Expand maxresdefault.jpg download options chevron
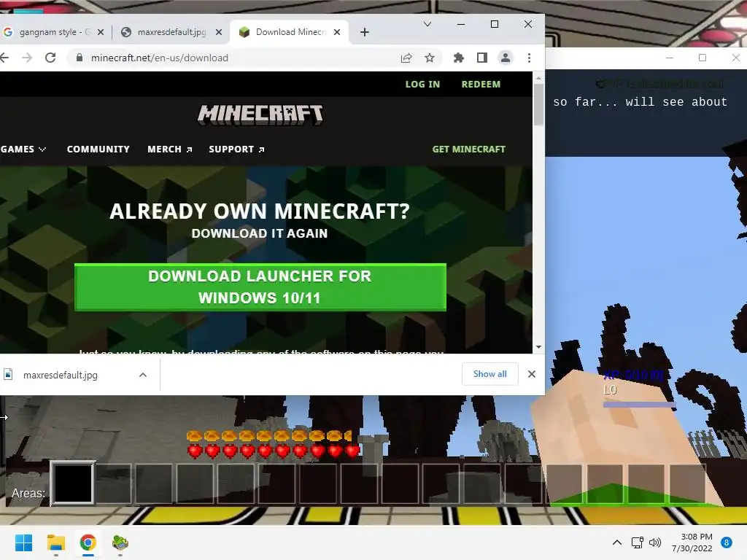The image size is (747, 560). [x=143, y=375]
